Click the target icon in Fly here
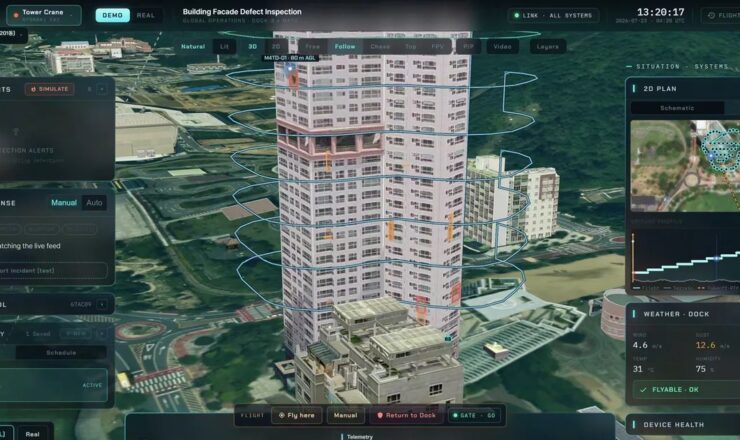Image resolution: width=740 pixels, height=440 pixels. coord(282,415)
